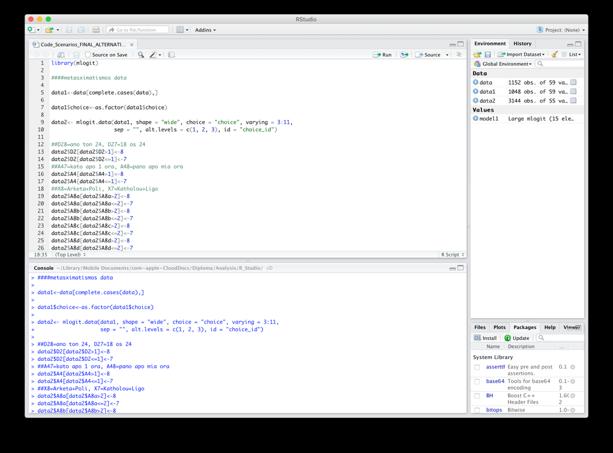
Task: Click the blue icon beside model1
Action: (x=475, y=118)
